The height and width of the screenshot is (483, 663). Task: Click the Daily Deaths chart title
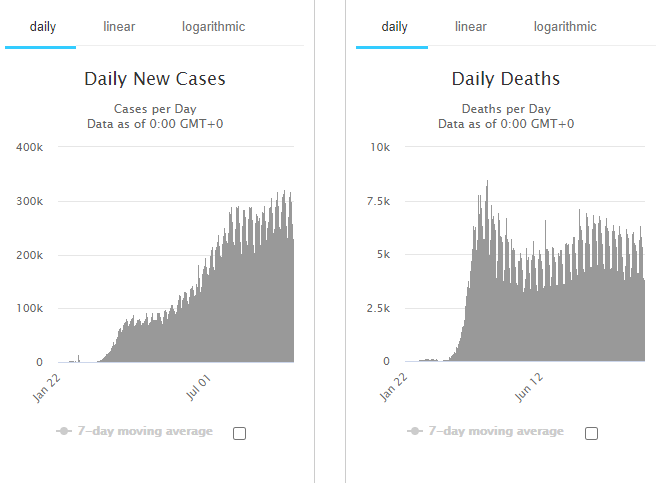(506, 79)
